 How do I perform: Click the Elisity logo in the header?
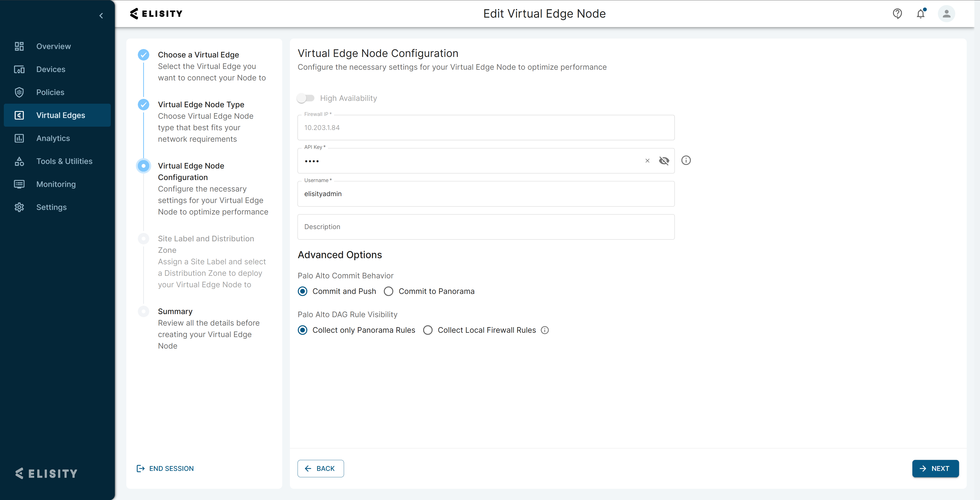click(156, 14)
